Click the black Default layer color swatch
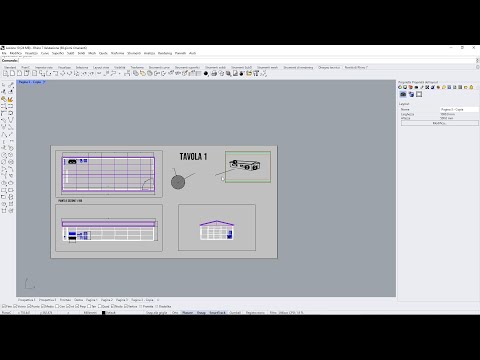This screenshot has width=480, height=360. (104, 313)
